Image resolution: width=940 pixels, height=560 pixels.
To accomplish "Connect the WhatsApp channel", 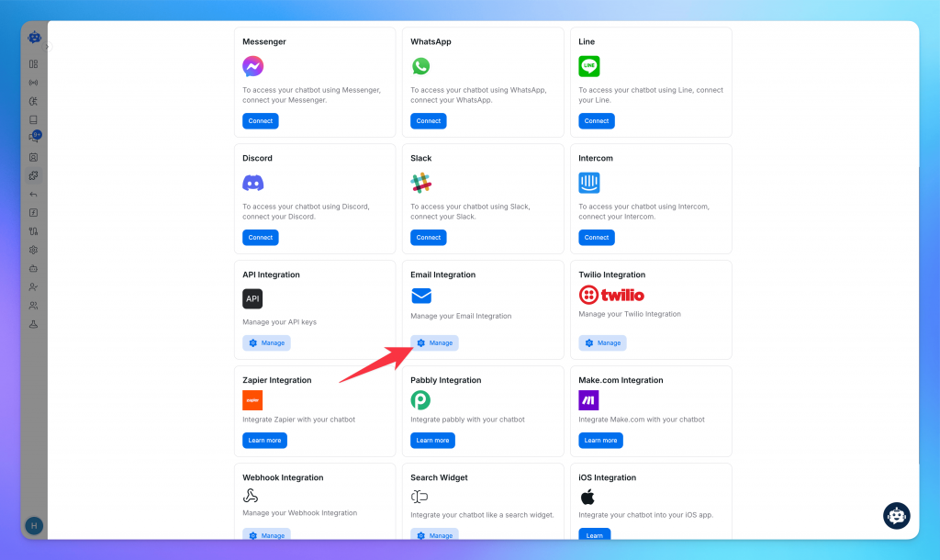I will (428, 121).
